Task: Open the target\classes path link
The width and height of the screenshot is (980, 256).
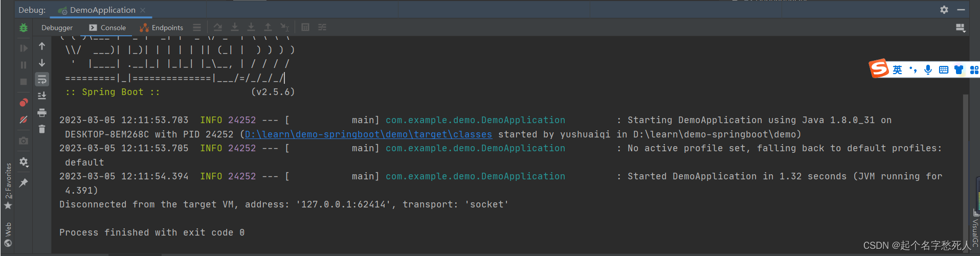Action: click(368, 134)
